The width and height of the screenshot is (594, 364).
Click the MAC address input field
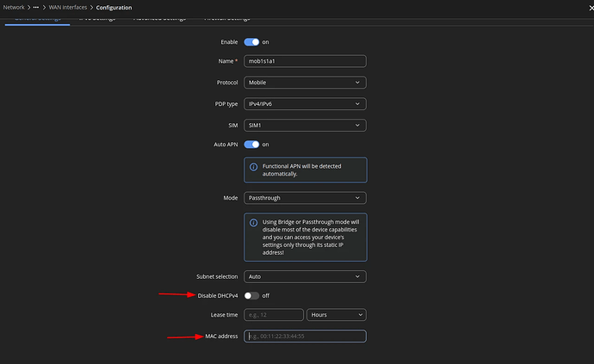coord(305,336)
